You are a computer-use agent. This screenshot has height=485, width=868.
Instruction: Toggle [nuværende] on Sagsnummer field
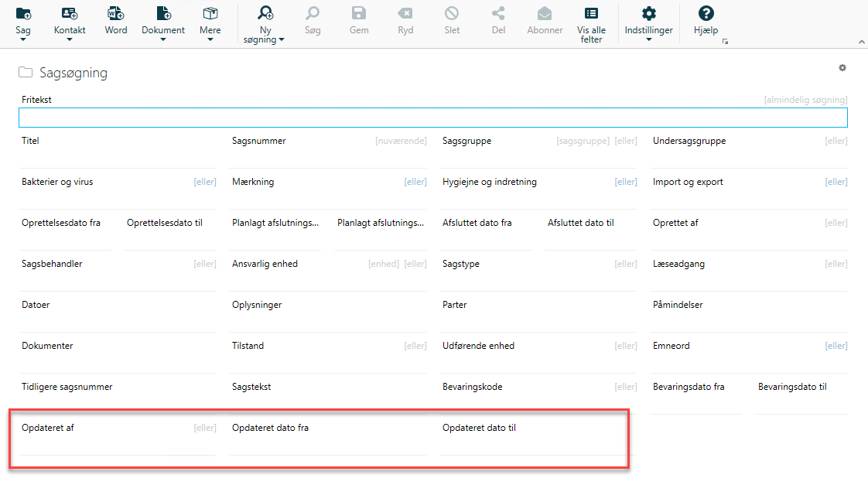tap(401, 141)
